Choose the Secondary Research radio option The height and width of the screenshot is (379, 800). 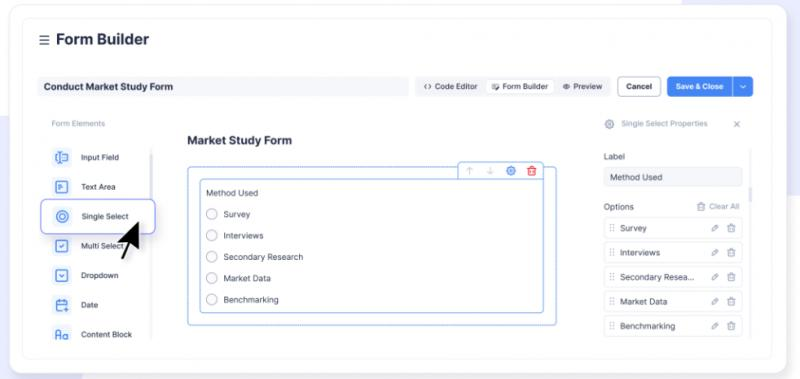(x=212, y=257)
